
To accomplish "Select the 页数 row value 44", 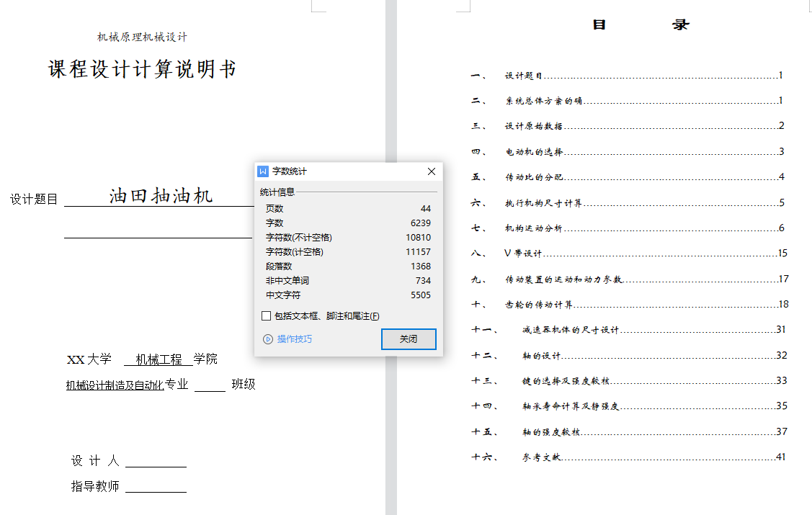I will (426, 209).
